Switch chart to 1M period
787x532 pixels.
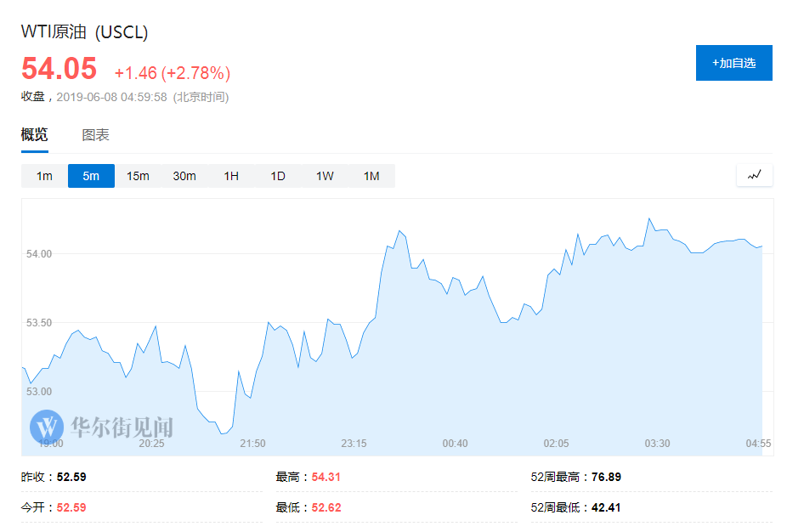pyautogui.click(x=371, y=176)
